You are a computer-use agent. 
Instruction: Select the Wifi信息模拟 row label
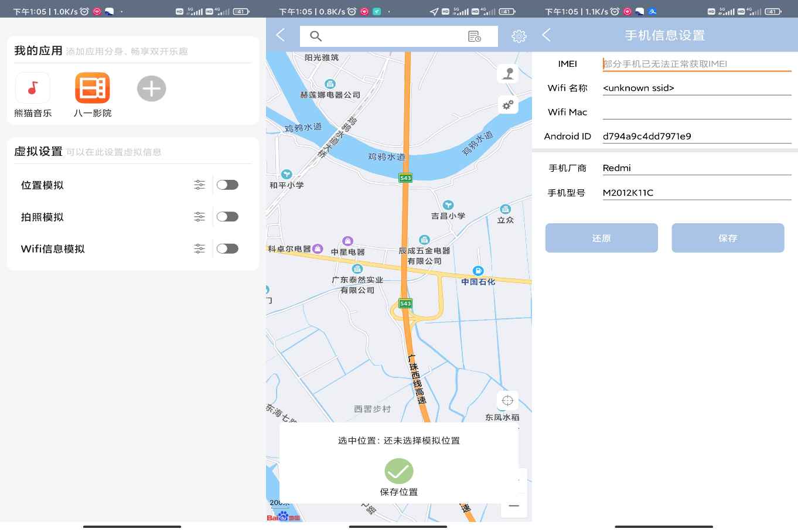point(53,249)
